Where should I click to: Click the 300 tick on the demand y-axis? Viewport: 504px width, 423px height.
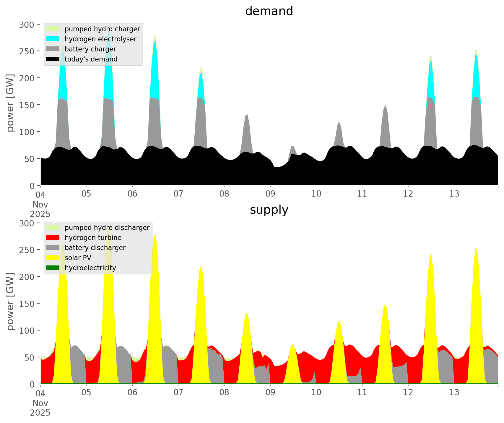click(x=27, y=25)
